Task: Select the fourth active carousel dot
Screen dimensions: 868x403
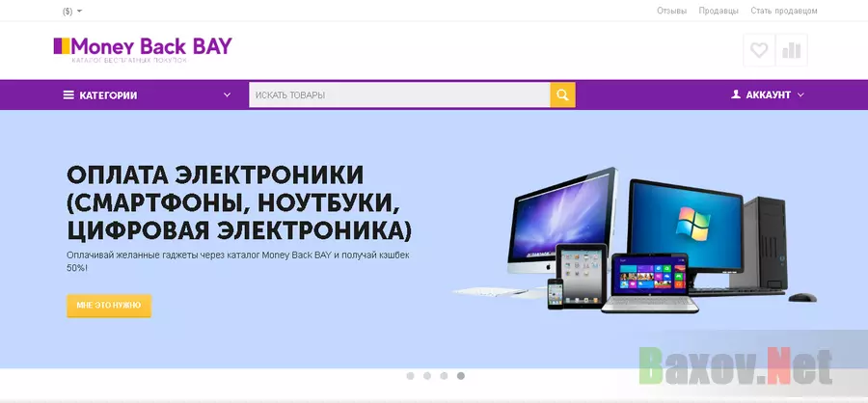Action: point(461,376)
